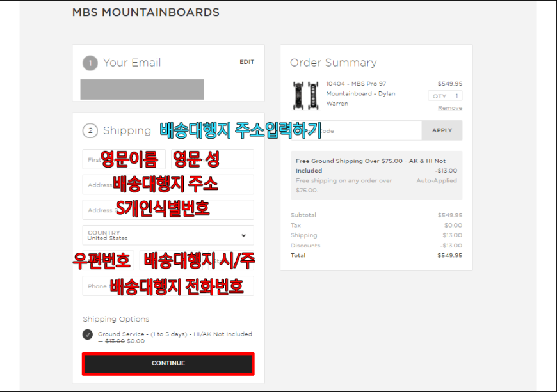The image size is (557, 392).
Task: Click the 'Discounts' row label
Action: click(305, 246)
